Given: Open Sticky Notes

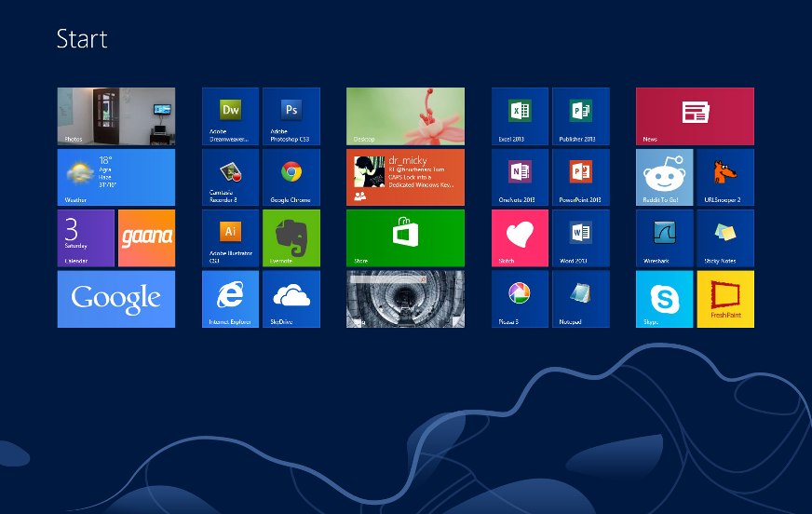Looking at the screenshot, I should click(x=725, y=238).
